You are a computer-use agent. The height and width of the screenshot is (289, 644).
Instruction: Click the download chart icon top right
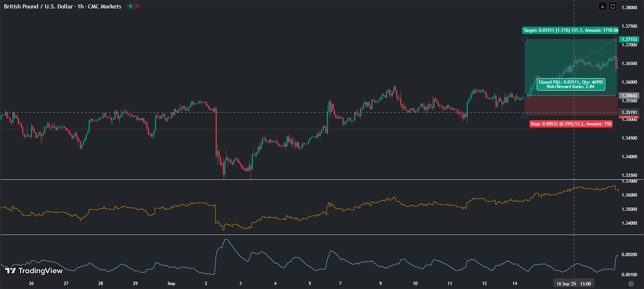602,6
